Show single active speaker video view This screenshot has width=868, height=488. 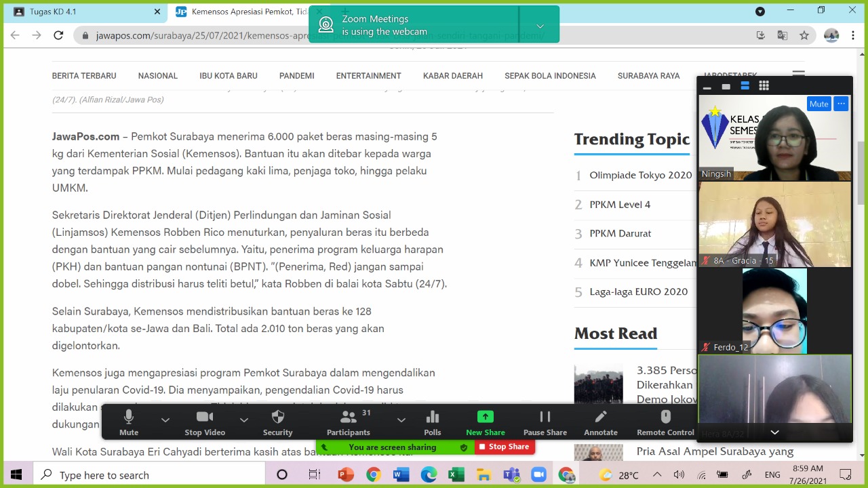[726, 86]
